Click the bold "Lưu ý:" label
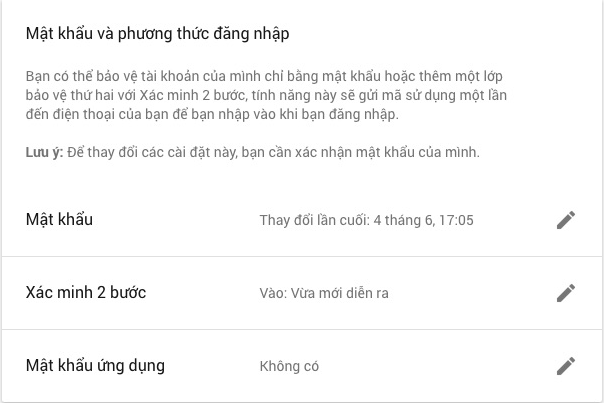The width and height of the screenshot is (604, 403). click(44, 153)
